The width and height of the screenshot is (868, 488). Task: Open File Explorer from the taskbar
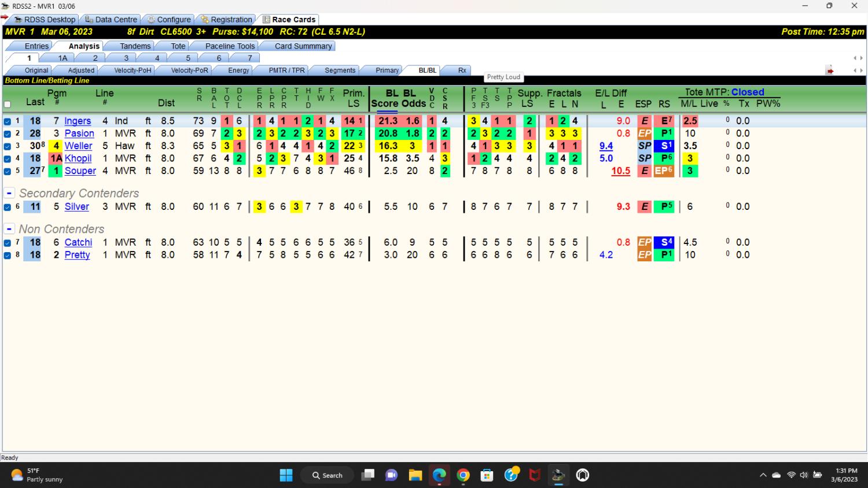tap(415, 475)
